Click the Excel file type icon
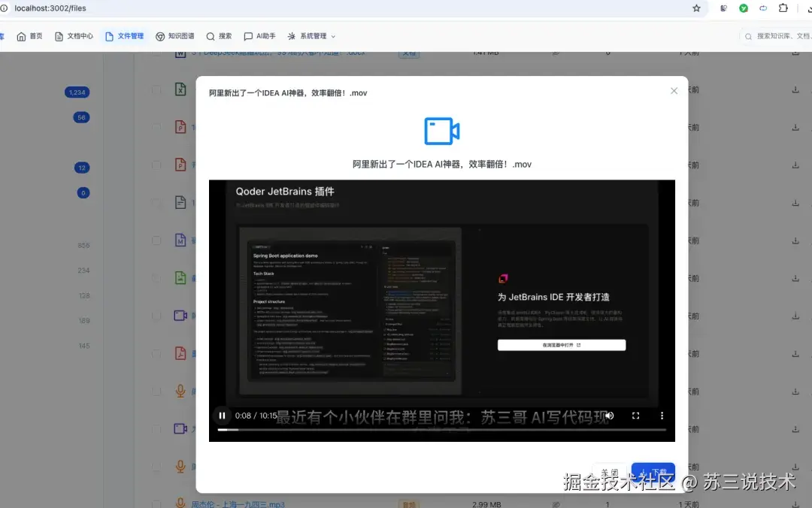812x508 pixels. tap(180, 89)
